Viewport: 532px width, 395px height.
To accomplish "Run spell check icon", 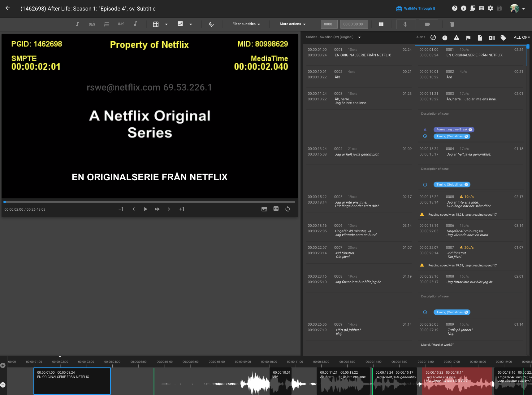I will point(211,24).
